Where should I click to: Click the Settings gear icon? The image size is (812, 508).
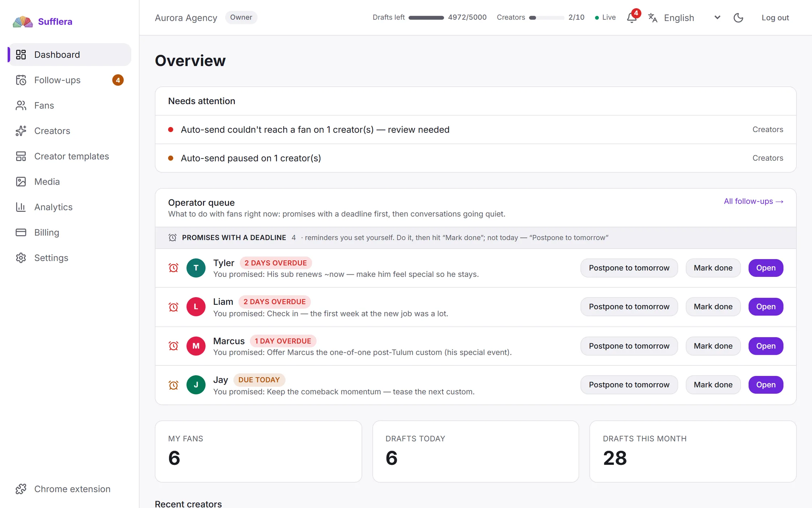21,258
